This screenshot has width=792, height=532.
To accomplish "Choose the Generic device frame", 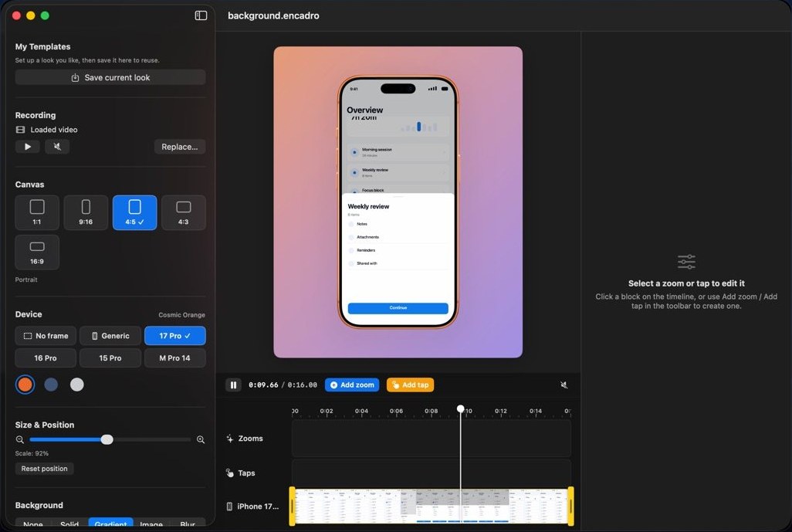I will click(x=110, y=335).
